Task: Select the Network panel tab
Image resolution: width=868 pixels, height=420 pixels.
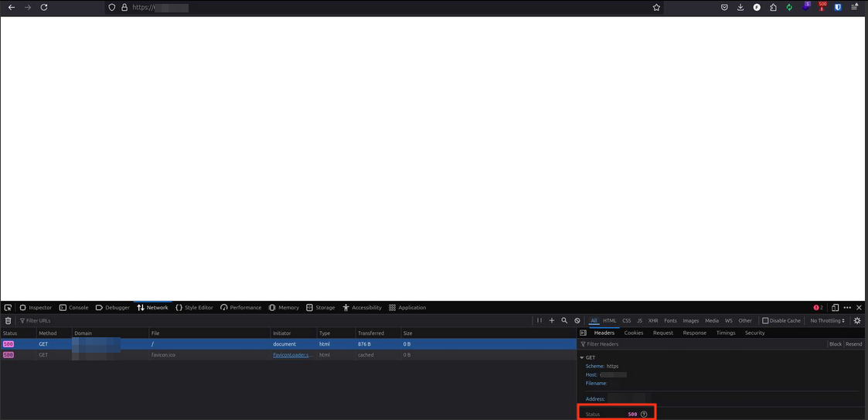Action: coord(153,308)
